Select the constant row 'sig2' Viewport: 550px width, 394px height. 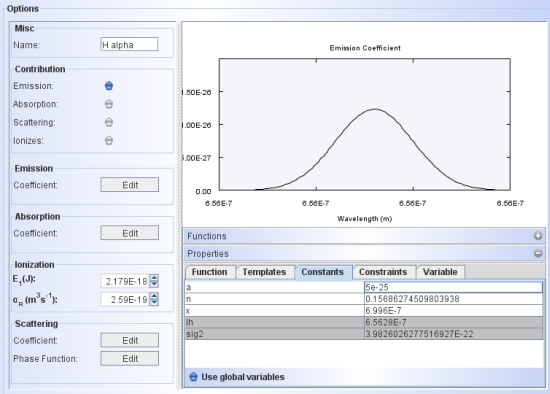tap(275, 334)
